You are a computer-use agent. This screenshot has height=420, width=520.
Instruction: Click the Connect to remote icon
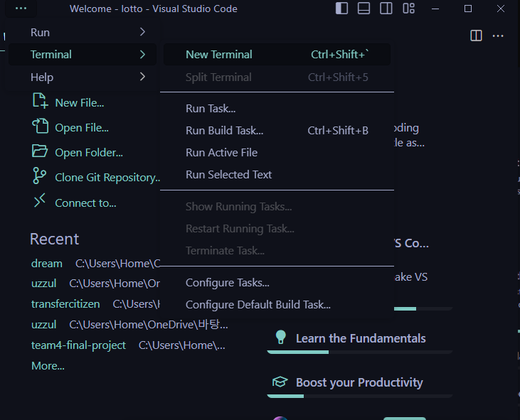(x=40, y=200)
